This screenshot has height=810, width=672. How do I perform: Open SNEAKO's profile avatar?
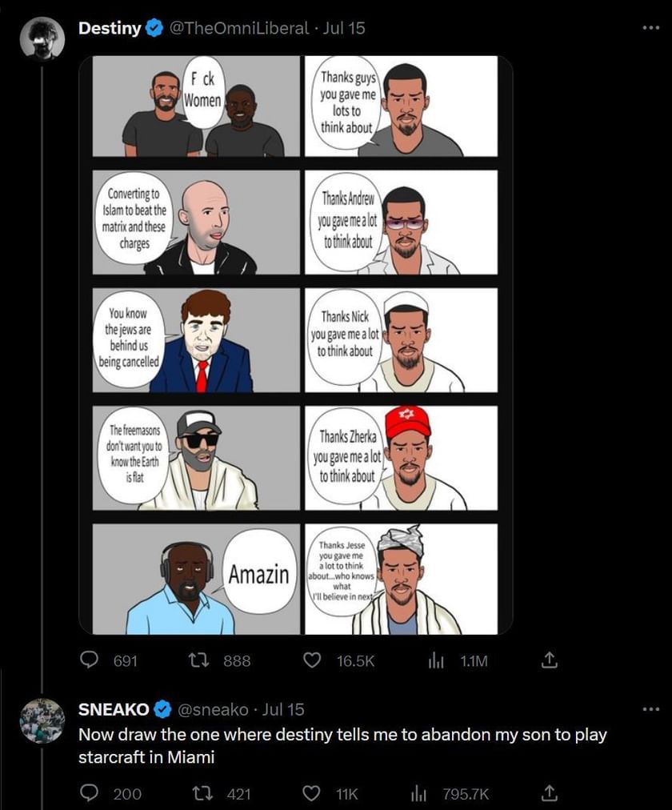click(42, 720)
